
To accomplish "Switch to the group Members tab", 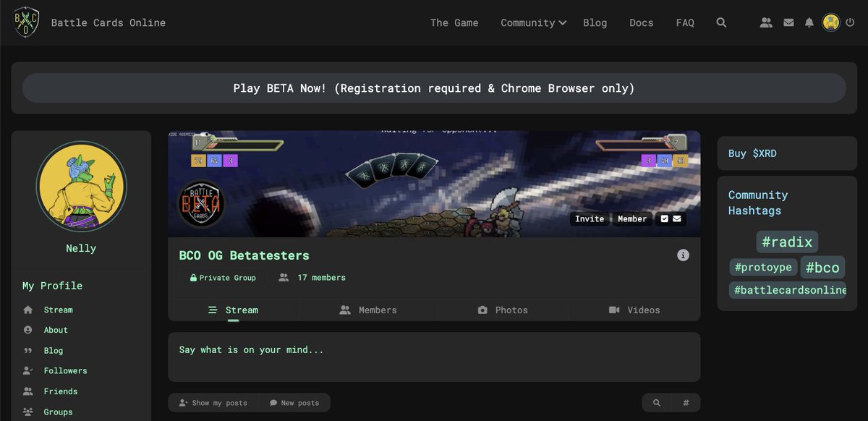I will 368,310.
